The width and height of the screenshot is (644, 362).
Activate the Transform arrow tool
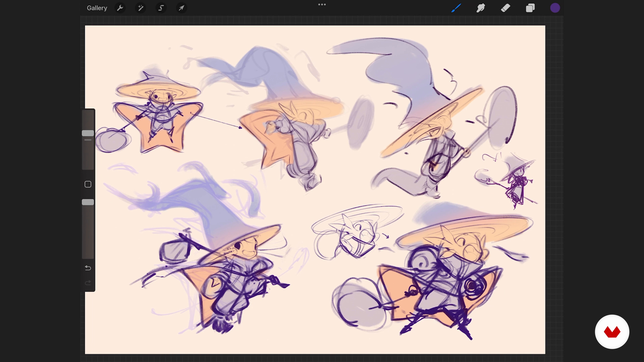pyautogui.click(x=181, y=8)
